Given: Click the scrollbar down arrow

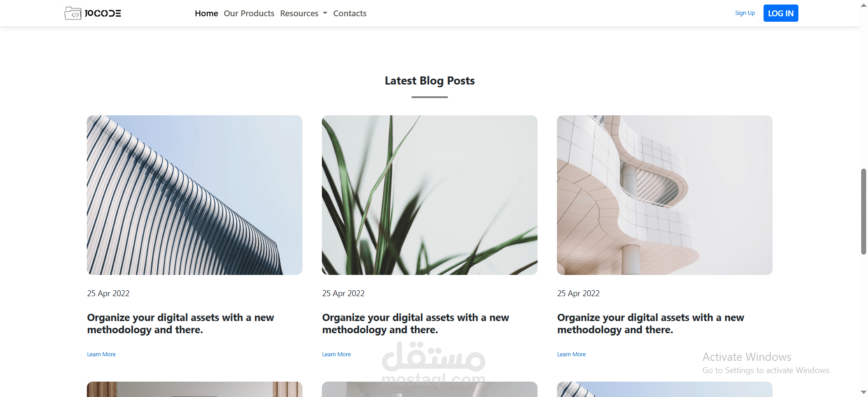Looking at the screenshot, I should tap(863, 392).
